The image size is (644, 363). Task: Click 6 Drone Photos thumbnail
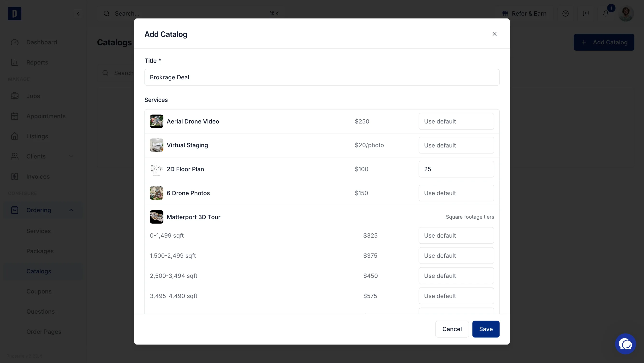click(156, 193)
